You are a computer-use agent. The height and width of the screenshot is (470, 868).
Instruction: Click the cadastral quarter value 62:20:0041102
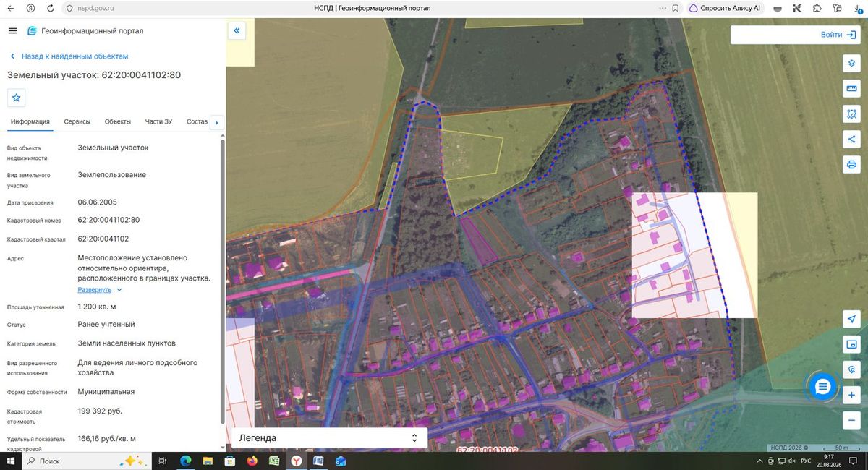103,239
